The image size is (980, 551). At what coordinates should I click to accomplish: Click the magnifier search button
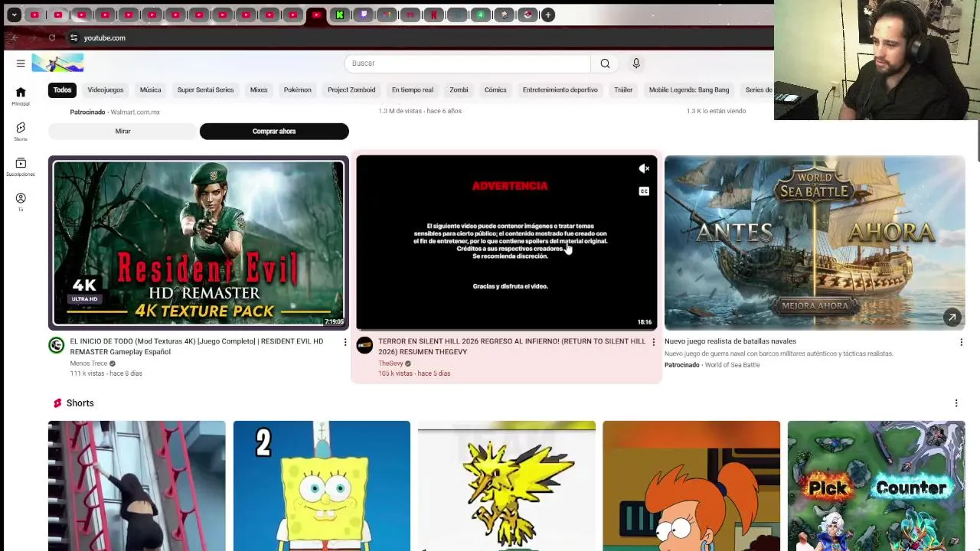point(605,64)
